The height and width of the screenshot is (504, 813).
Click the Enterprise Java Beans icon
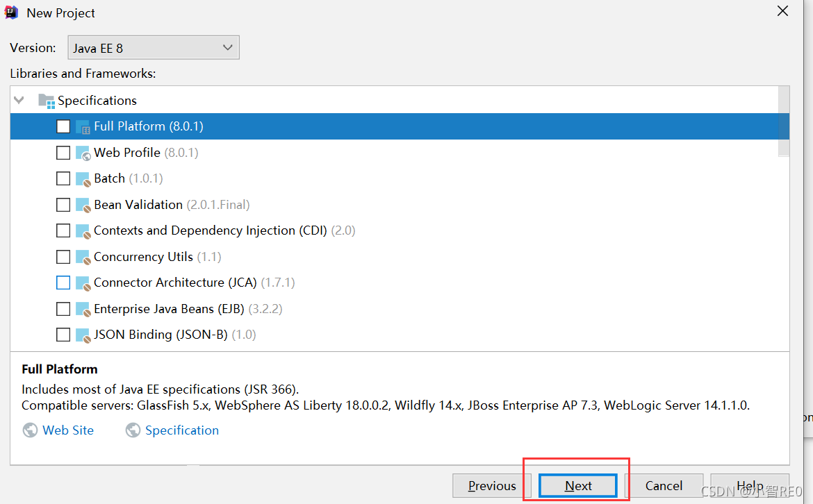[x=83, y=309]
